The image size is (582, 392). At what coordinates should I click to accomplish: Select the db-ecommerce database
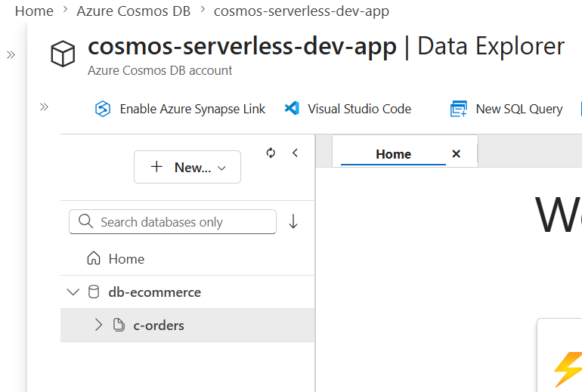tap(187, 292)
